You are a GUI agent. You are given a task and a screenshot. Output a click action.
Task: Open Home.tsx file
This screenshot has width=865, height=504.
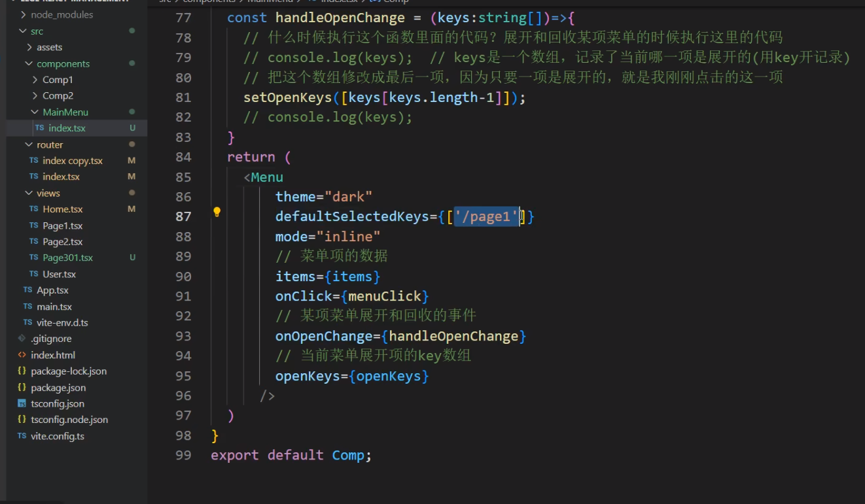pyautogui.click(x=63, y=209)
